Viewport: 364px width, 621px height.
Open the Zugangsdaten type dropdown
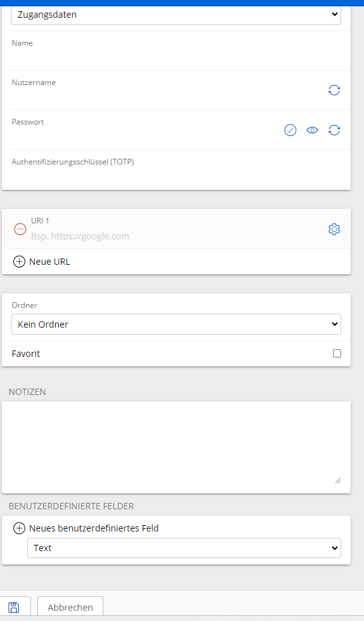[176, 15]
